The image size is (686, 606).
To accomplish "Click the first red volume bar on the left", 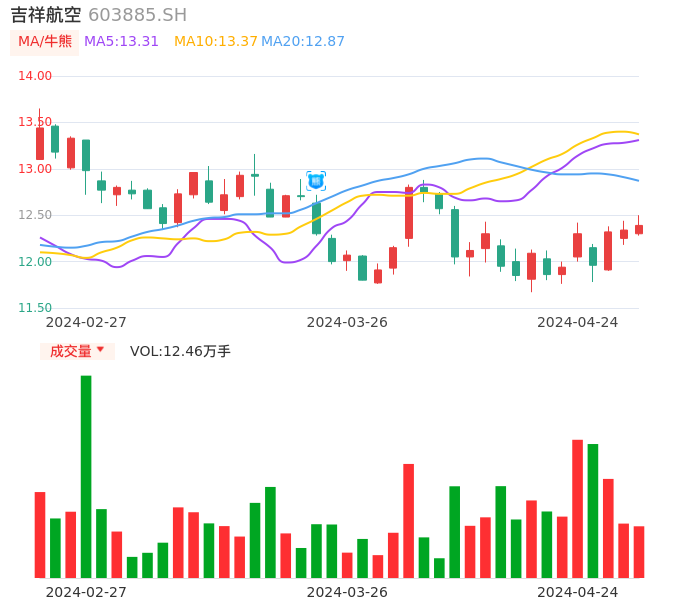I will click(40, 534).
